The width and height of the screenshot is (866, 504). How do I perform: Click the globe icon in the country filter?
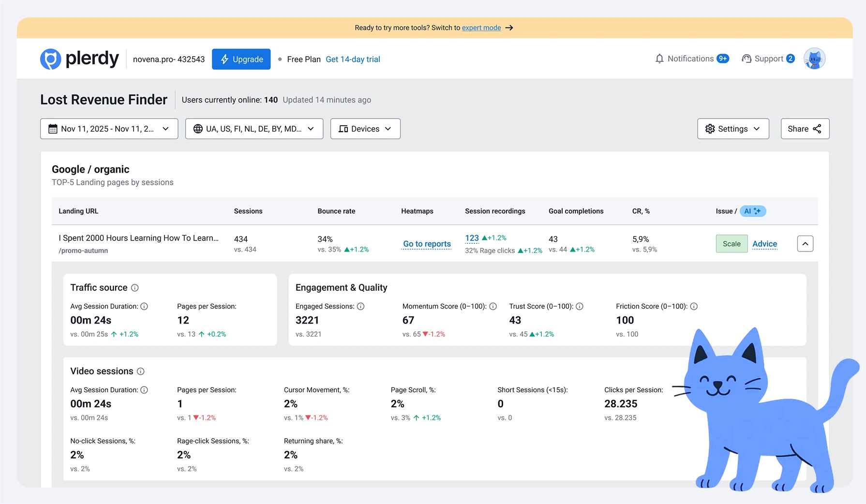197,129
